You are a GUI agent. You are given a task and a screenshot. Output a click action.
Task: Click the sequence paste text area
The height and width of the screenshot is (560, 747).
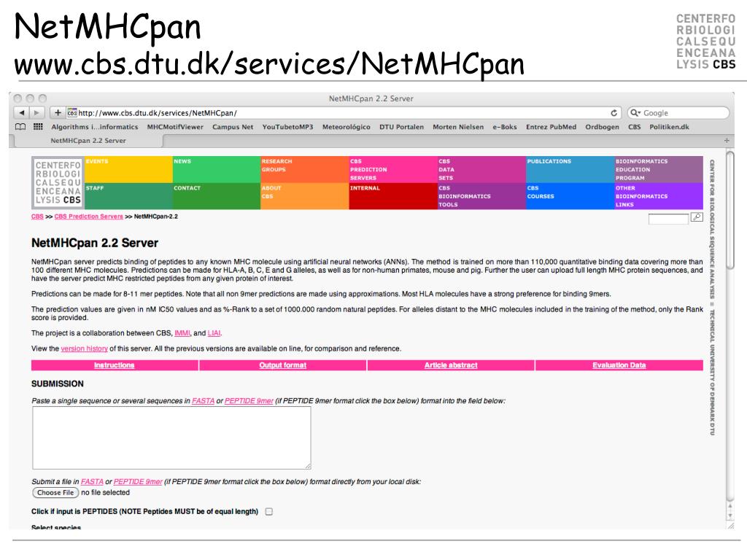coord(171,437)
